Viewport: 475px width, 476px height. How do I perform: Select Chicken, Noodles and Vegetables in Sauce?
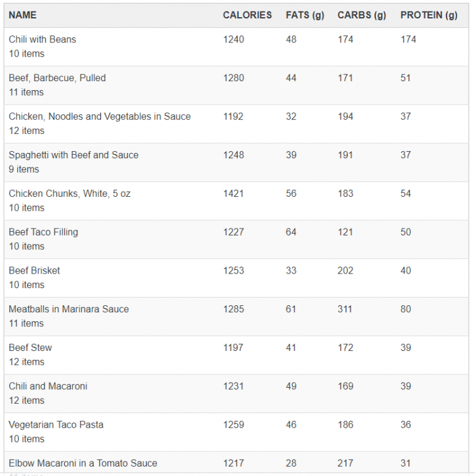pyautogui.click(x=100, y=117)
